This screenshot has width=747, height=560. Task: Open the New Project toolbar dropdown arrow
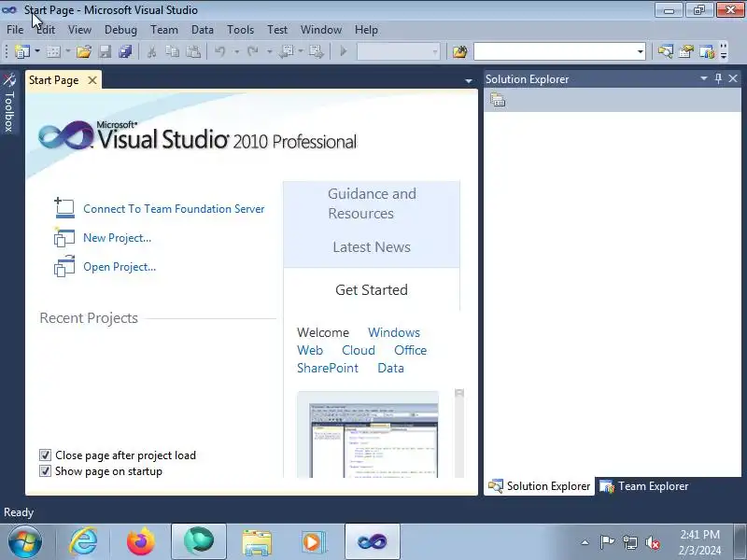pos(37,51)
